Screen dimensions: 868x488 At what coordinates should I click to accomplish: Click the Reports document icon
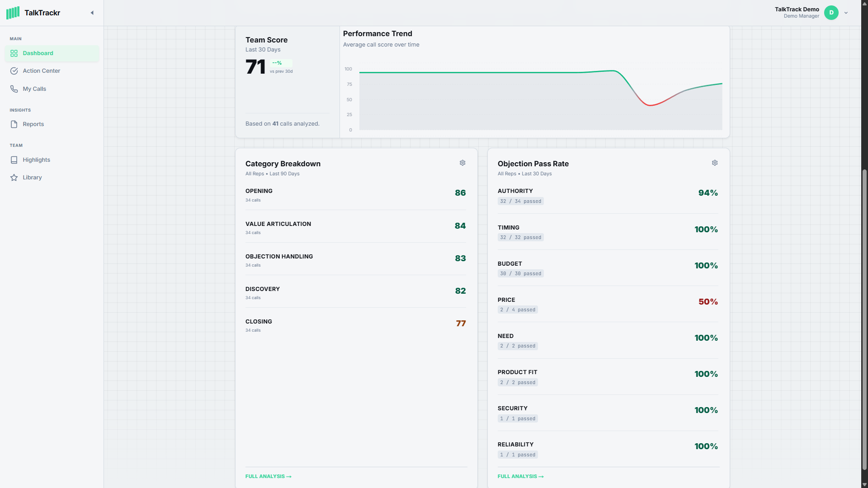pyautogui.click(x=14, y=124)
